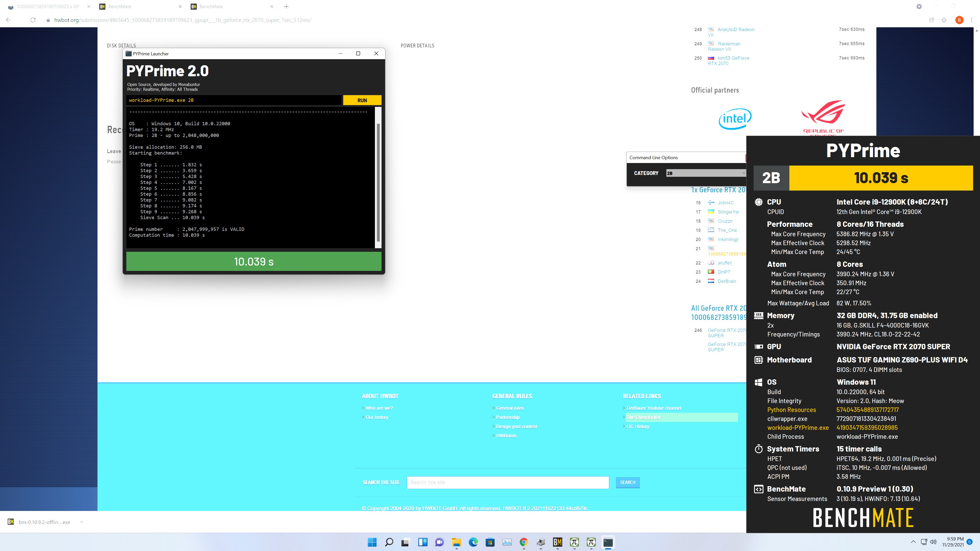Open AnalyticD Radeon VII ranking link
This screenshot has width=980, height=551.
(731, 32)
